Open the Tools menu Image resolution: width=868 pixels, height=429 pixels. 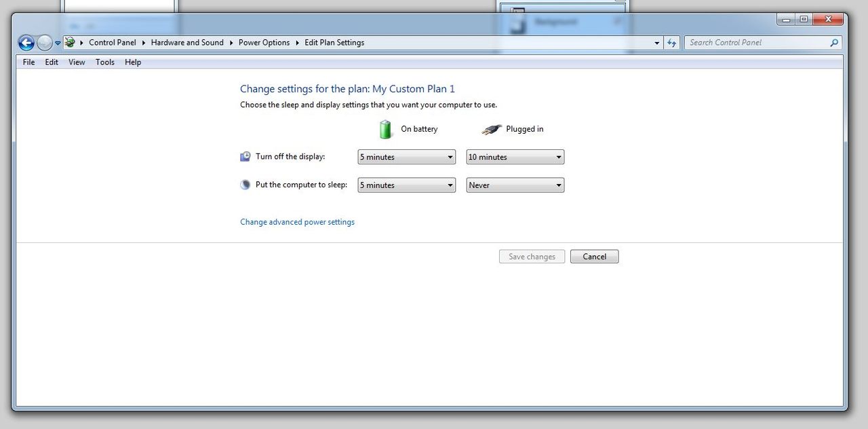(105, 62)
